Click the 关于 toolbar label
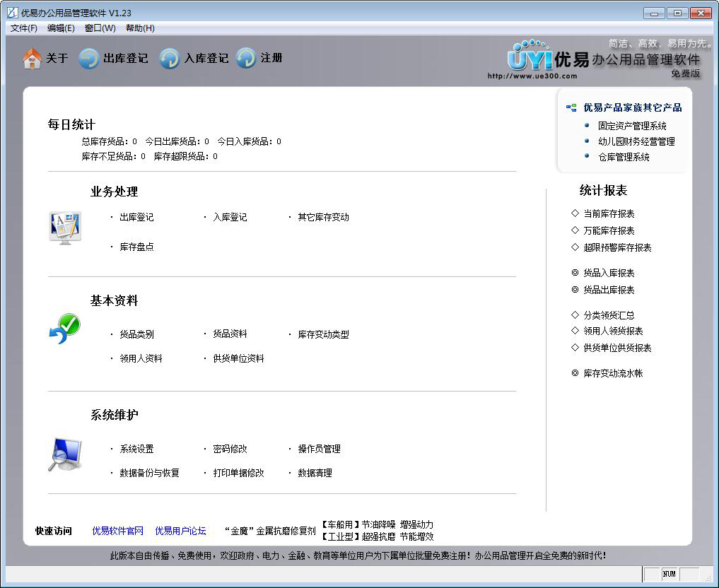This screenshot has width=719, height=588. [57, 59]
